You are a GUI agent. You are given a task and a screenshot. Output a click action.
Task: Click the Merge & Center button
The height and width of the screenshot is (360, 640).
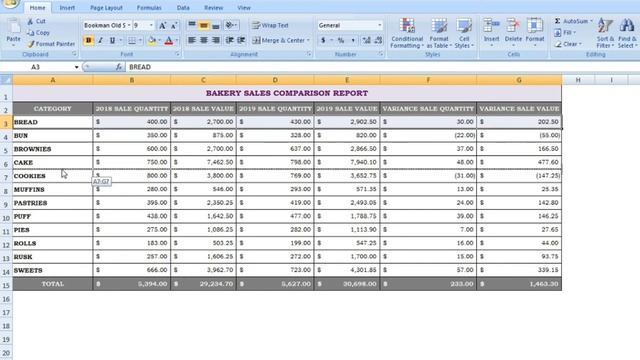tap(278, 40)
